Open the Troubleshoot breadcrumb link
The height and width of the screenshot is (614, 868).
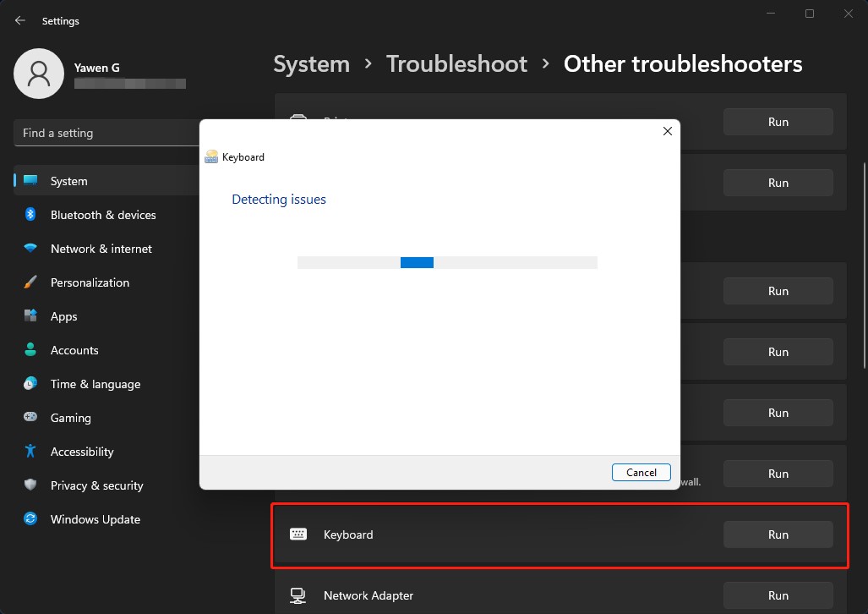456,63
